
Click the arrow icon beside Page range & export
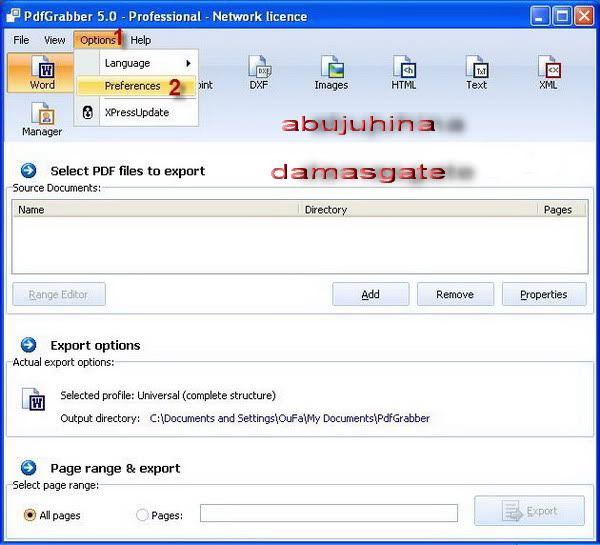pyautogui.click(x=29, y=468)
